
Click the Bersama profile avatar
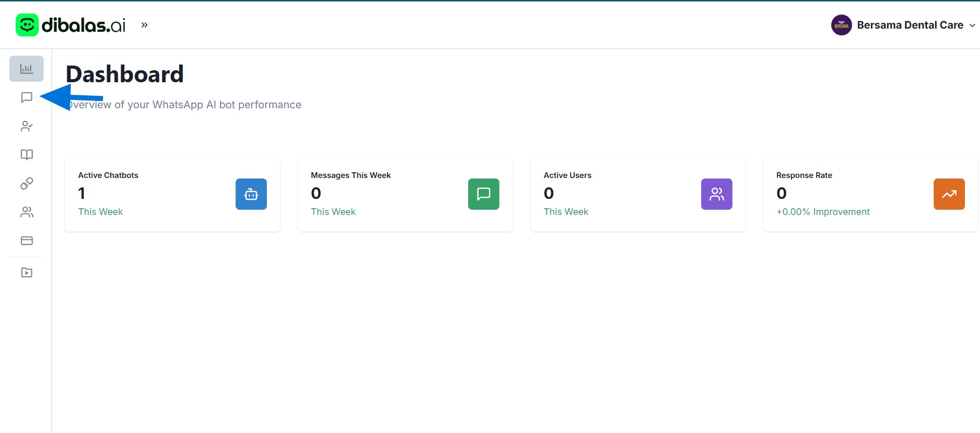coord(841,25)
